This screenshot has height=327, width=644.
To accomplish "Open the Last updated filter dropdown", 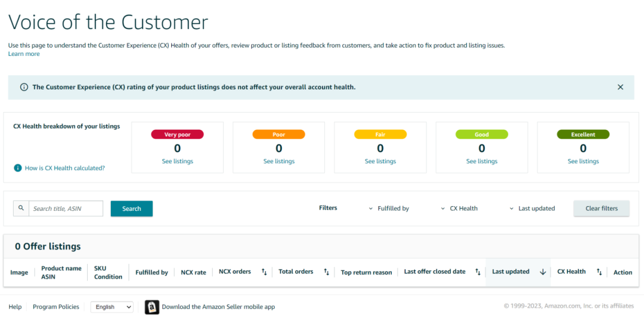I will tap(532, 208).
